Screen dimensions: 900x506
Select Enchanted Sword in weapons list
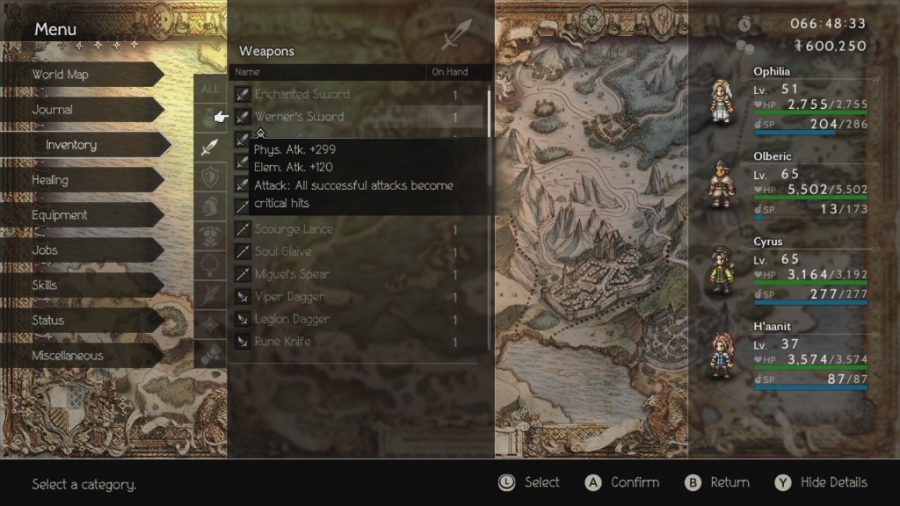pyautogui.click(x=357, y=94)
